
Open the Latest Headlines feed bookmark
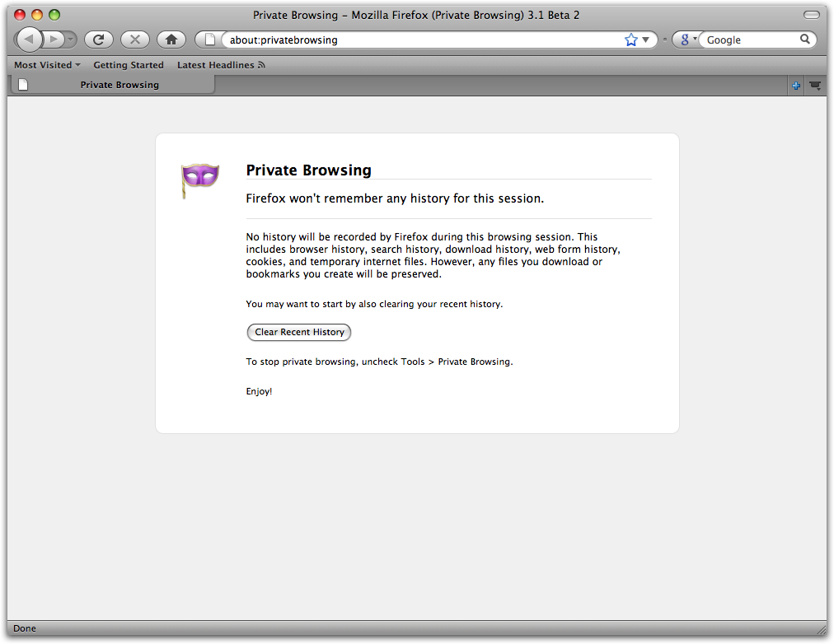pos(221,65)
